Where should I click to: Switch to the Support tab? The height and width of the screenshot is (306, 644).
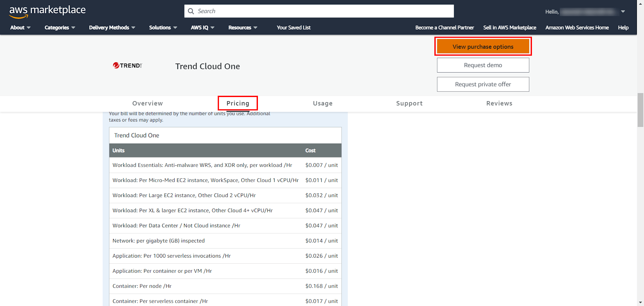tap(409, 104)
